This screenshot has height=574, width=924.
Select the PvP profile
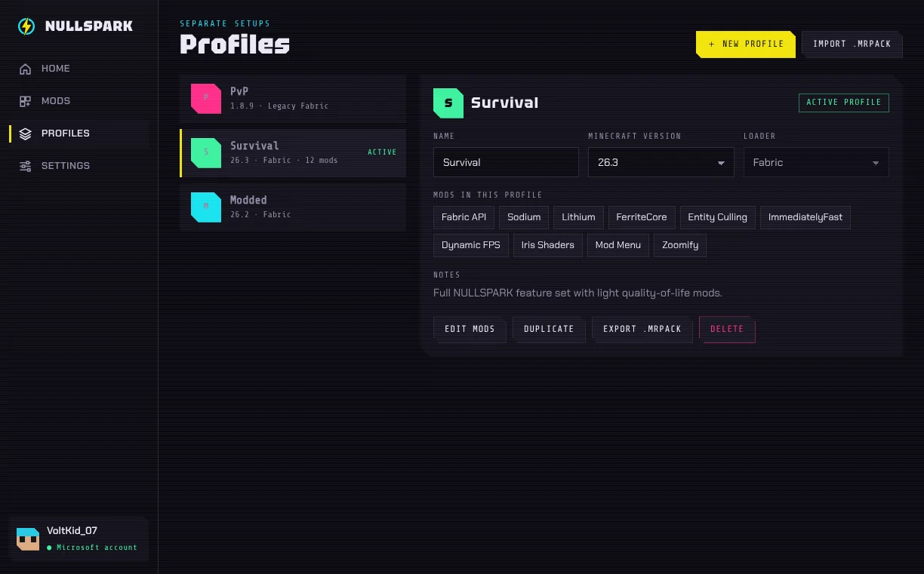[x=293, y=99]
